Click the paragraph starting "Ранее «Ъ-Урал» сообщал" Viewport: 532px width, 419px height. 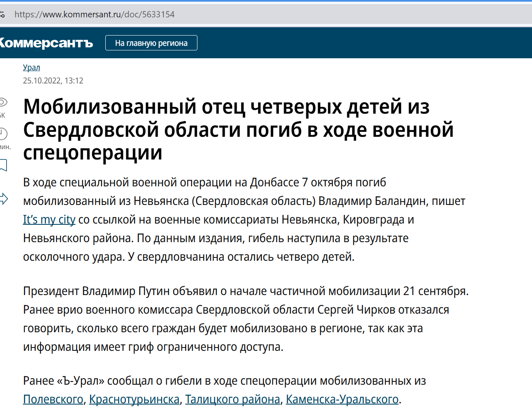coord(224,381)
